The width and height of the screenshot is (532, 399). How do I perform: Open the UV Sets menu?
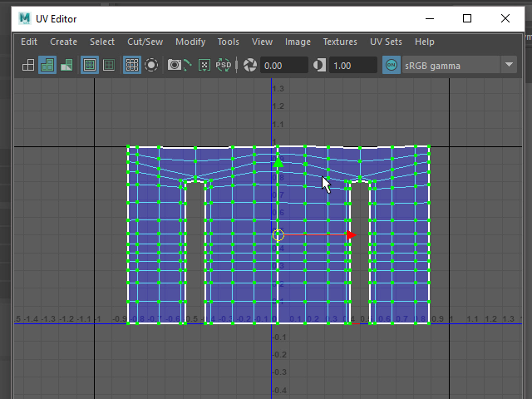coord(386,42)
